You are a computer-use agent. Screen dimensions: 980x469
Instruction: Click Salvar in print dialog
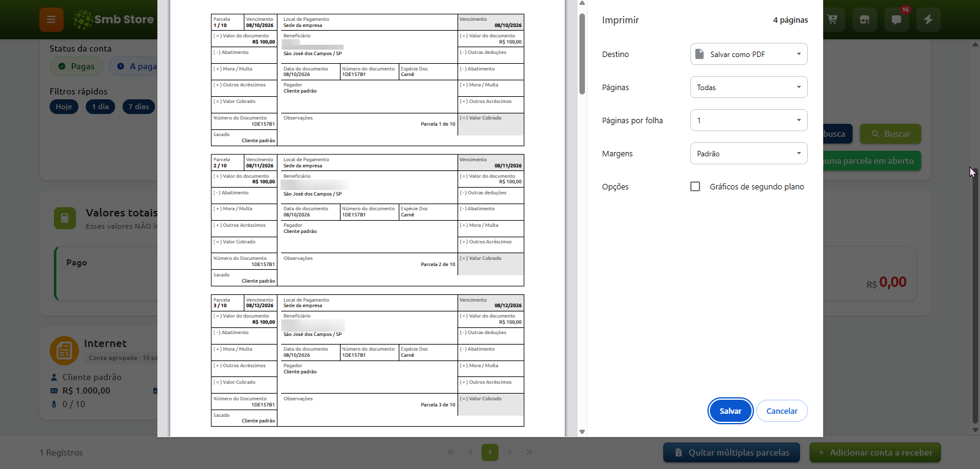point(730,411)
